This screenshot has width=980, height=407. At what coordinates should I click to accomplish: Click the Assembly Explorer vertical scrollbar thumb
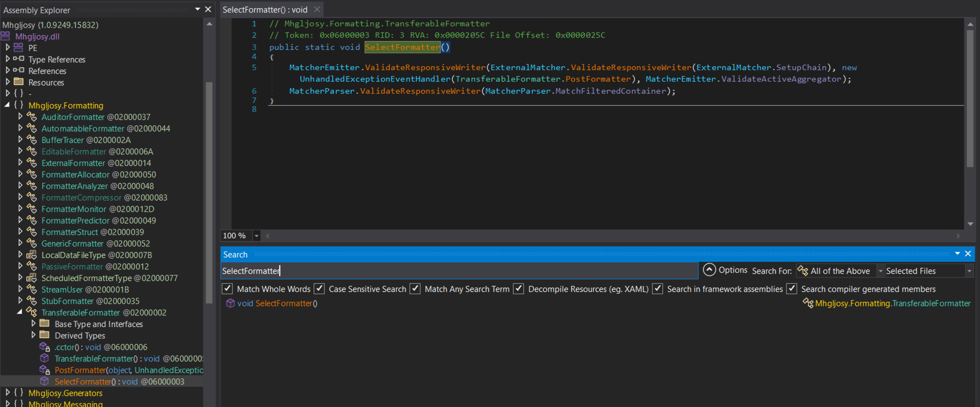click(x=209, y=192)
